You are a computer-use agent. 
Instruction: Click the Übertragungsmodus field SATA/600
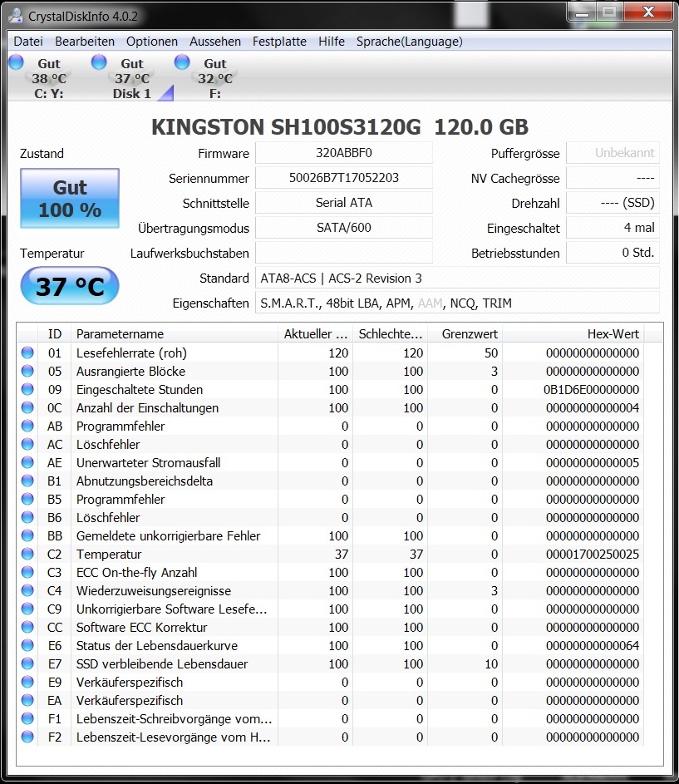click(344, 228)
